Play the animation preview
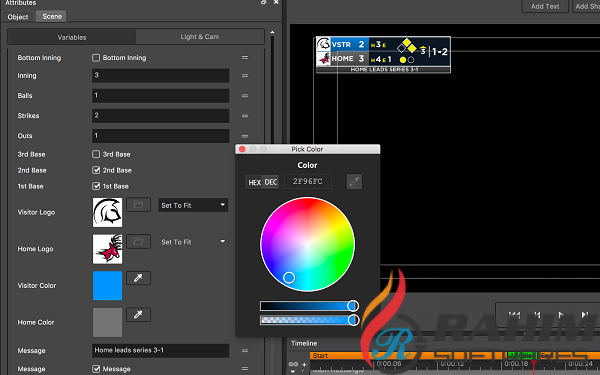The image size is (600, 375). (561, 315)
